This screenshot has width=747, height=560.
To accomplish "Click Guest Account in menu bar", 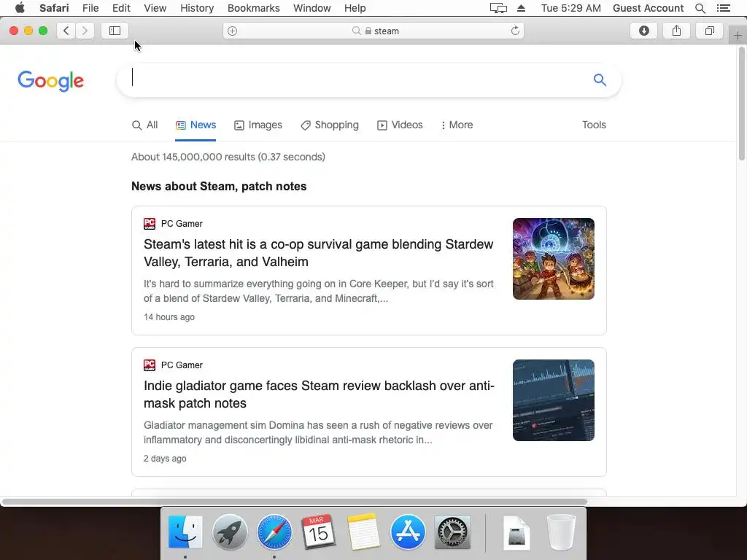I will (x=648, y=8).
